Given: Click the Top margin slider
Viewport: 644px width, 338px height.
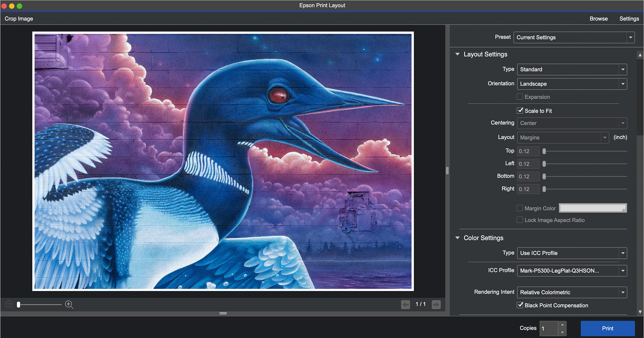Looking at the screenshot, I should [585, 151].
